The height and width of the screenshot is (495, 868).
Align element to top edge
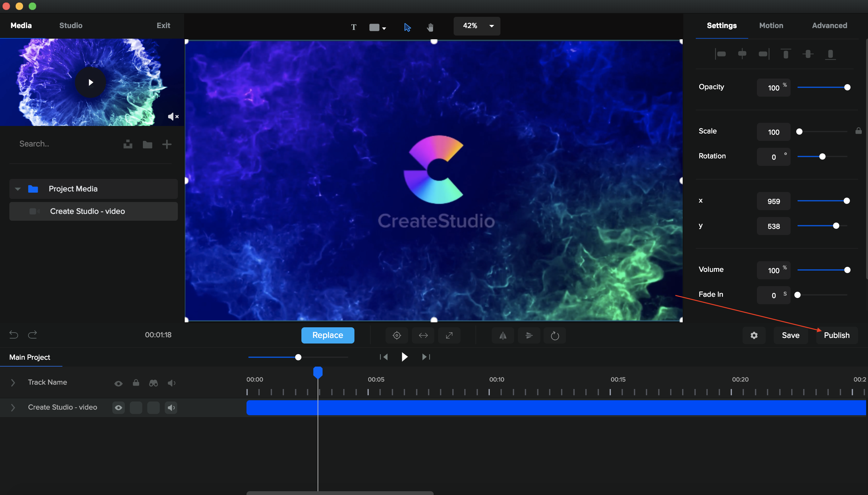pos(785,54)
